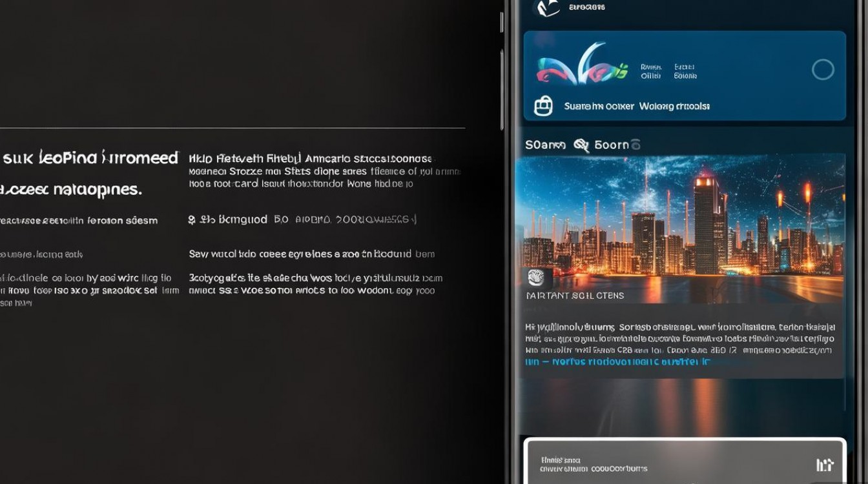
Task: Tap the icon at right of bottom card
Action: click(825, 465)
